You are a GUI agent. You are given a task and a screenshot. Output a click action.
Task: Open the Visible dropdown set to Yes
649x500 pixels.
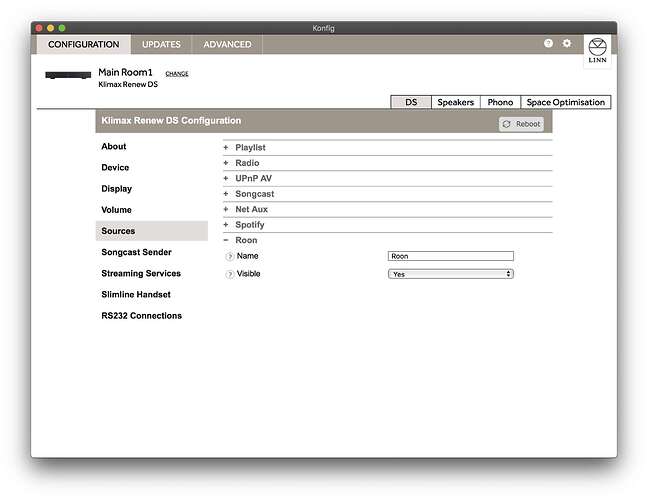coord(450,273)
